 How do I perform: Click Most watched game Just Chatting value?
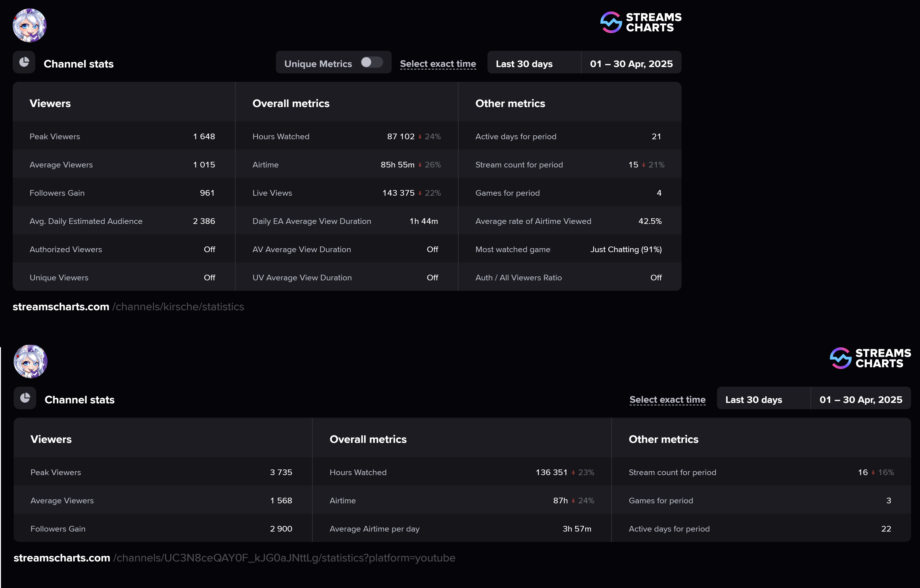(626, 250)
